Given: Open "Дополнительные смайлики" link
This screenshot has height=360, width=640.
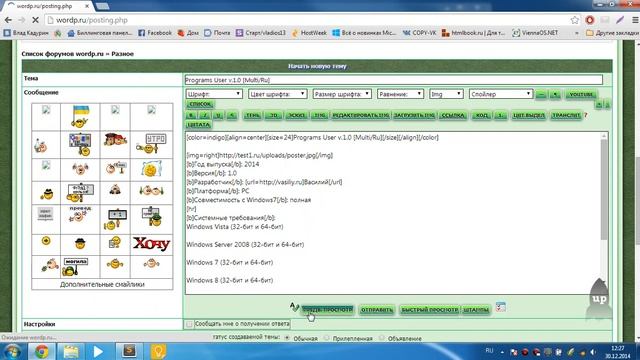Looking at the screenshot, I should (102, 284).
